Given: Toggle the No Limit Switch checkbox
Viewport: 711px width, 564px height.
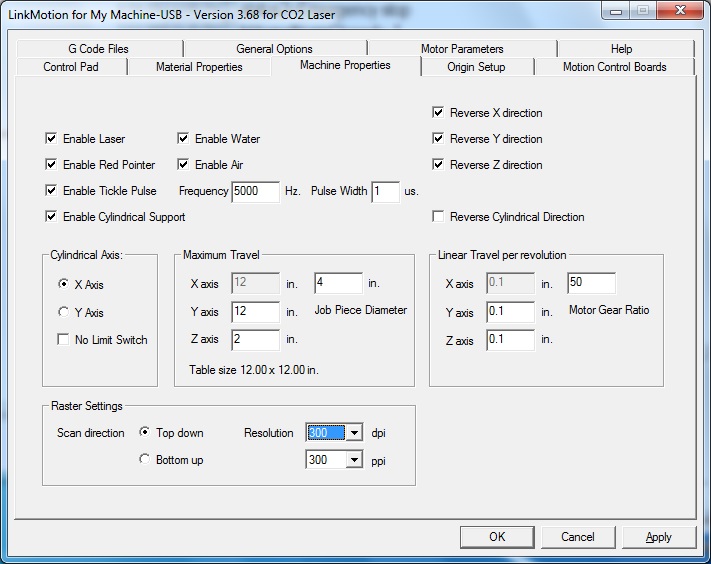Looking at the screenshot, I should click(x=64, y=340).
